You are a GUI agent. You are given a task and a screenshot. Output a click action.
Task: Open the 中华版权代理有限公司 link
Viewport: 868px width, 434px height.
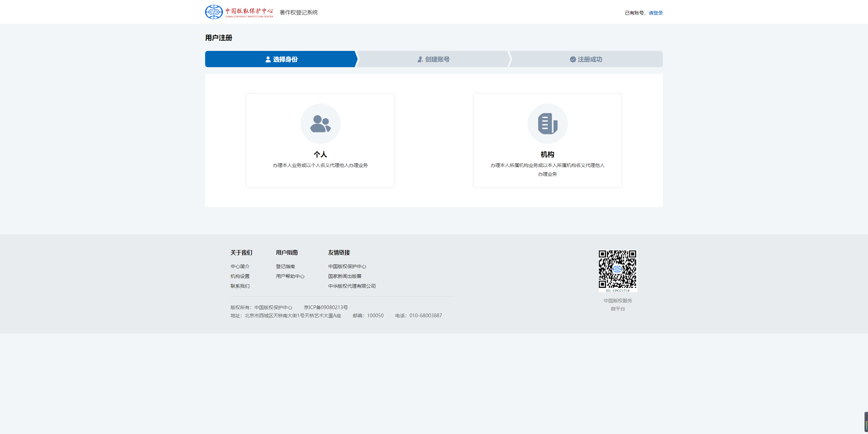click(352, 286)
